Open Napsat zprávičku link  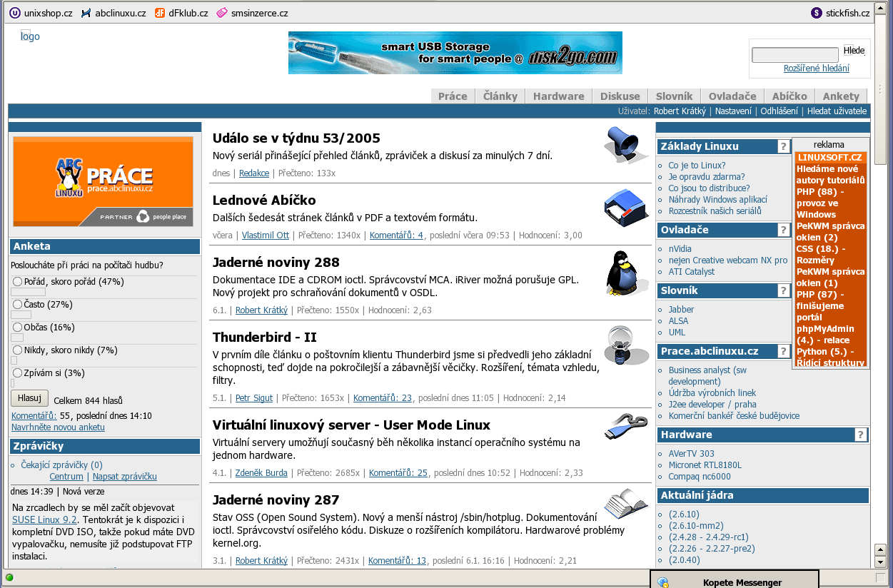point(124,477)
